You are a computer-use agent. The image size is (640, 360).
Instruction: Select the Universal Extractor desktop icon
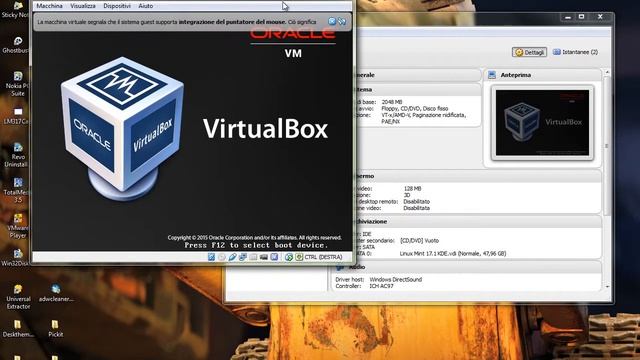click(x=18, y=297)
